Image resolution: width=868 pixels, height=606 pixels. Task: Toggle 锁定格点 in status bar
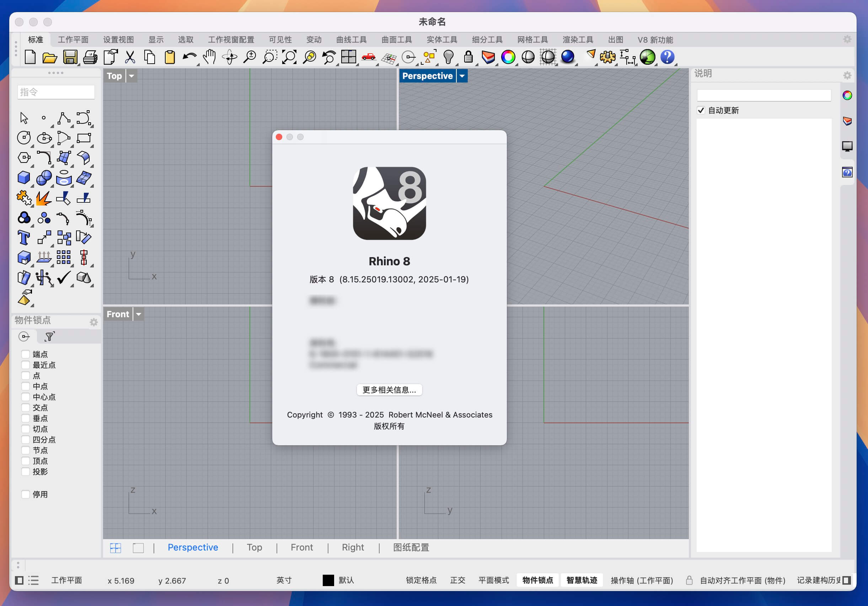pos(421,580)
